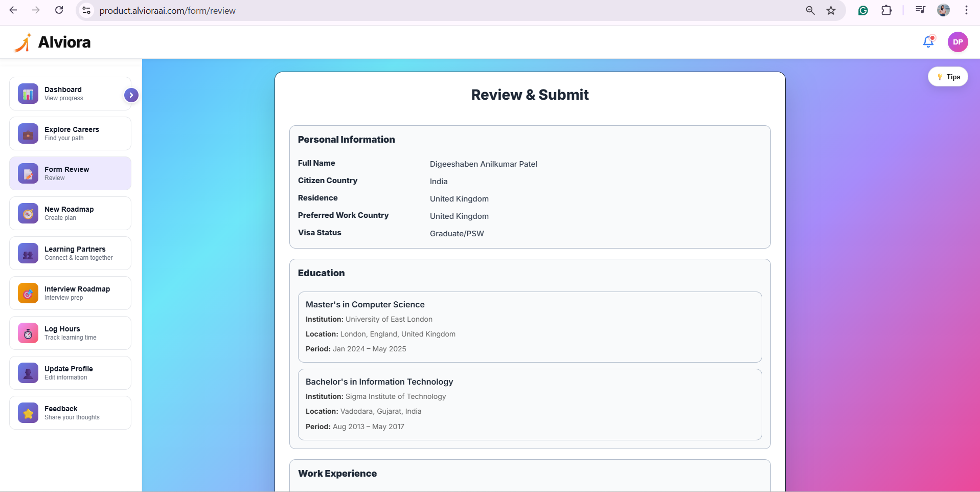Viewport: 980px width, 492px height.
Task: Show the Tips button
Action: (948, 77)
